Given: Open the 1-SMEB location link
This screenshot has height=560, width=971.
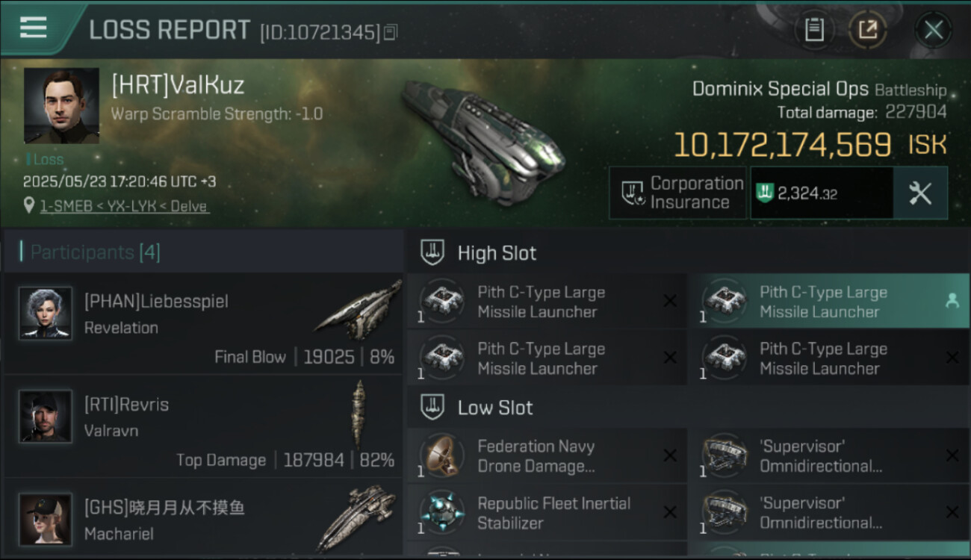Looking at the screenshot, I should 124,206.
